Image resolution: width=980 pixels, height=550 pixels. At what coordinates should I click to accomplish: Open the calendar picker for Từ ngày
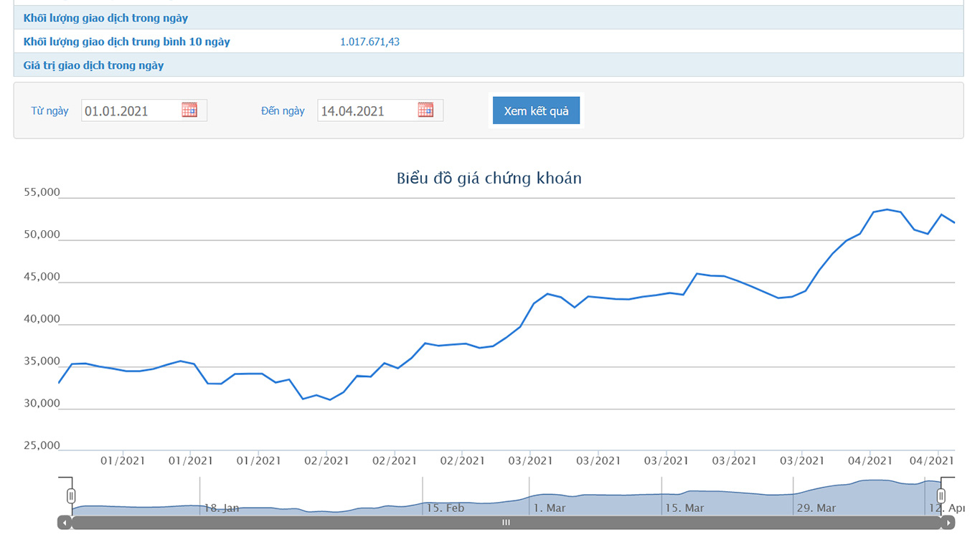pyautogui.click(x=189, y=110)
